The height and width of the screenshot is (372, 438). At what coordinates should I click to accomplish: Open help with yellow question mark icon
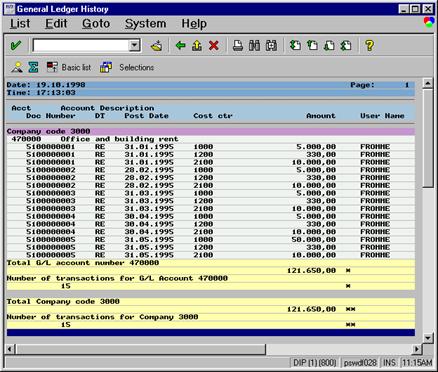[369, 45]
